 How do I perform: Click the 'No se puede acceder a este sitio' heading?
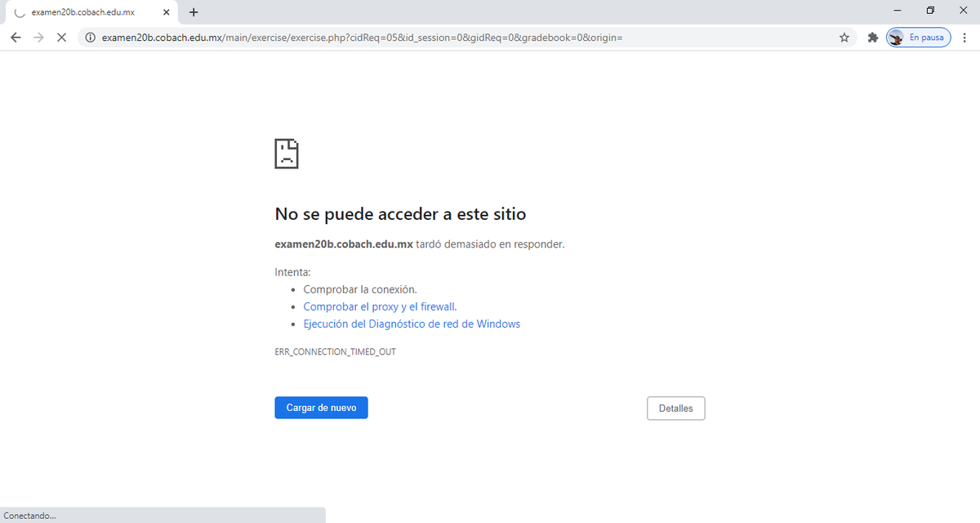click(x=400, y=214)
